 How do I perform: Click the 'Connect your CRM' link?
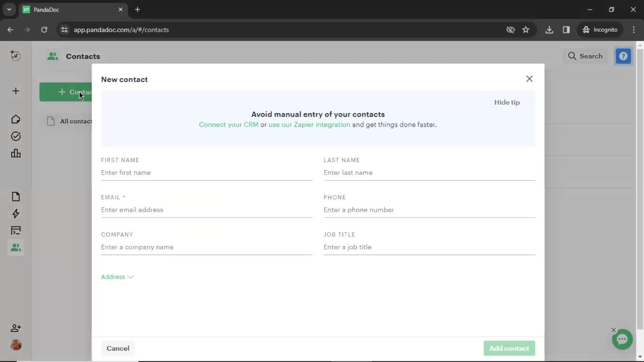pyautogui.click(x=229, y=125)
